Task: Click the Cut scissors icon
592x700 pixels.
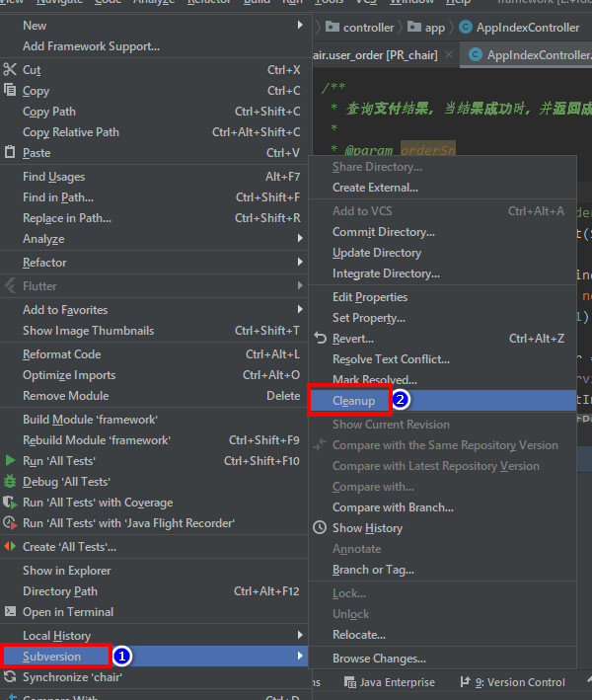Action: [9, 69]
